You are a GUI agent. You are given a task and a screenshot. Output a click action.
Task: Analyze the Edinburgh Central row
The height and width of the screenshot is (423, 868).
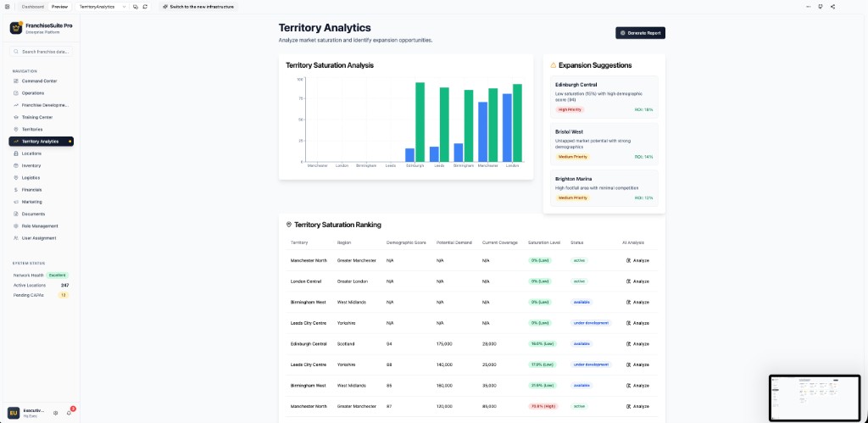click(637, 344)
